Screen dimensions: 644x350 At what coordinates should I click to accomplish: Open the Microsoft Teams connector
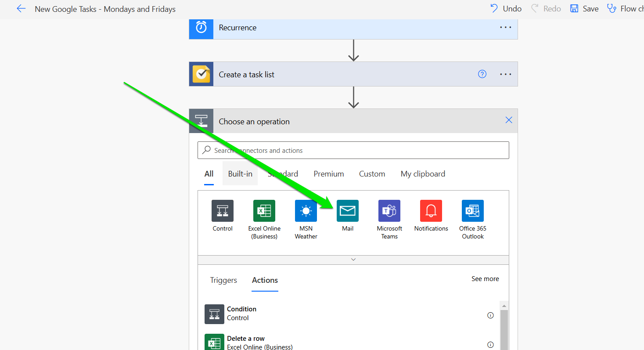point(389,211)
